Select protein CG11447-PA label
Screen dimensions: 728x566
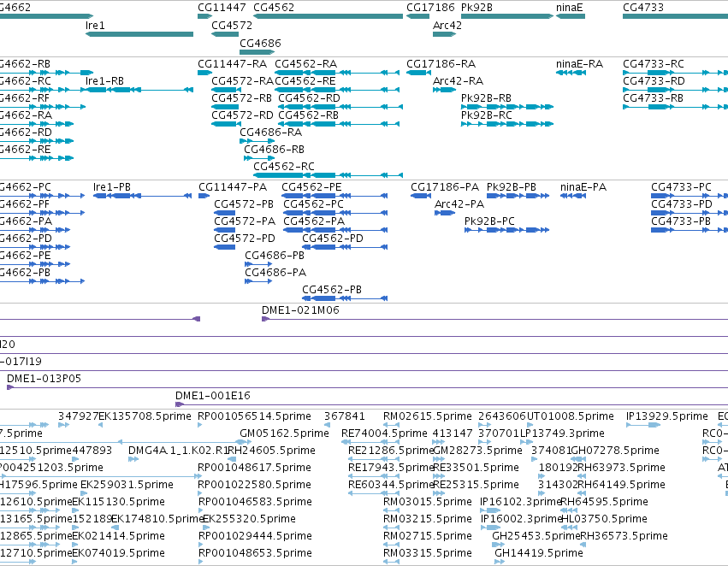[233, 187]
